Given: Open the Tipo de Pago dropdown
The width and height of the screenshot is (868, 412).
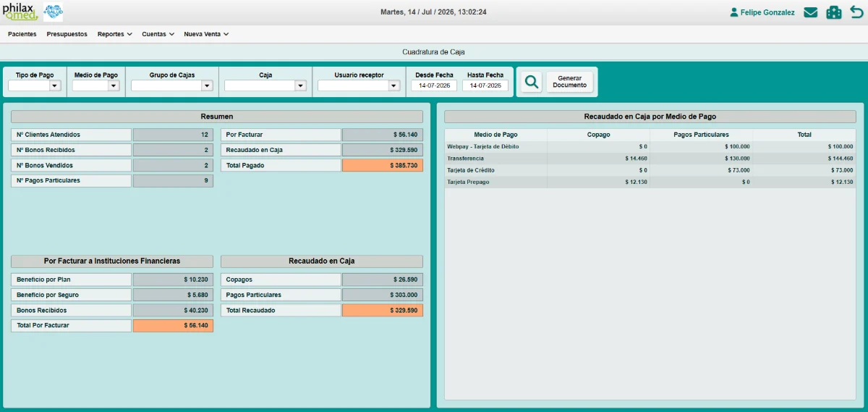Looking at the screenshot, I should click(35, 85).
